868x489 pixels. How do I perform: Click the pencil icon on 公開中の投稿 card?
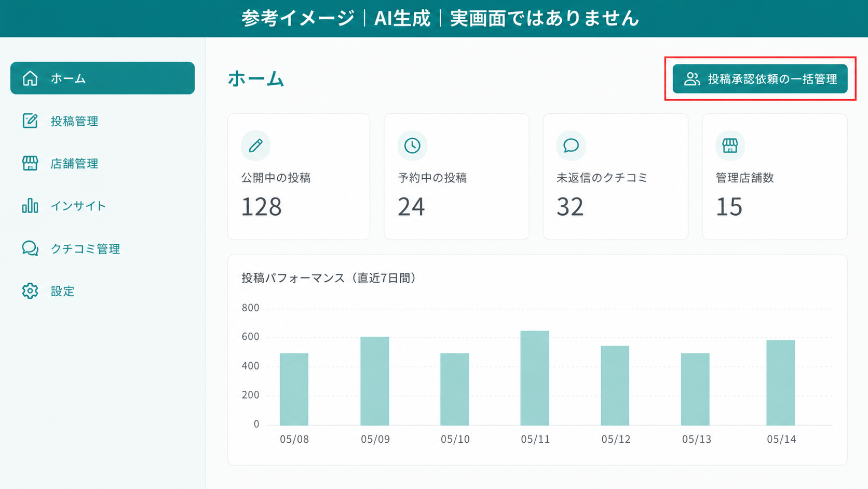point(256,146)
